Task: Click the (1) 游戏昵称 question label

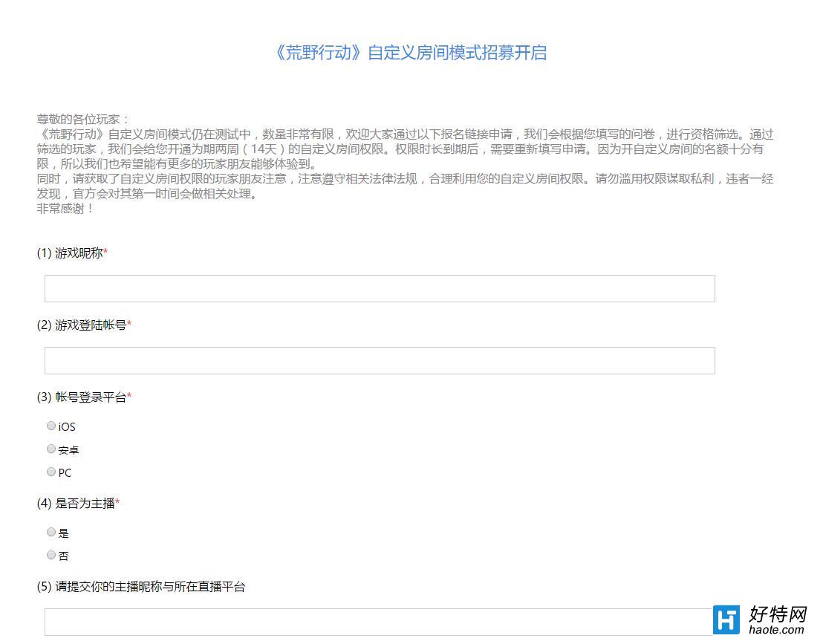Action: [73, 253]
